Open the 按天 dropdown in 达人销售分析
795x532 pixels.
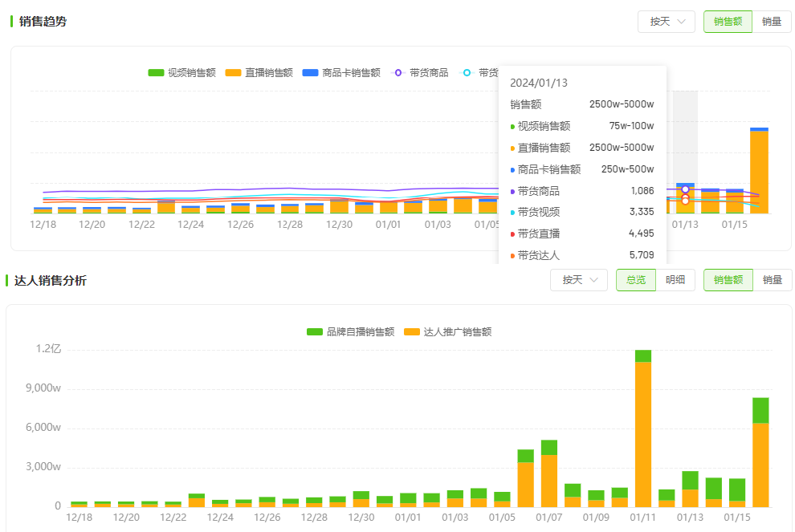(x=578, y=280)
